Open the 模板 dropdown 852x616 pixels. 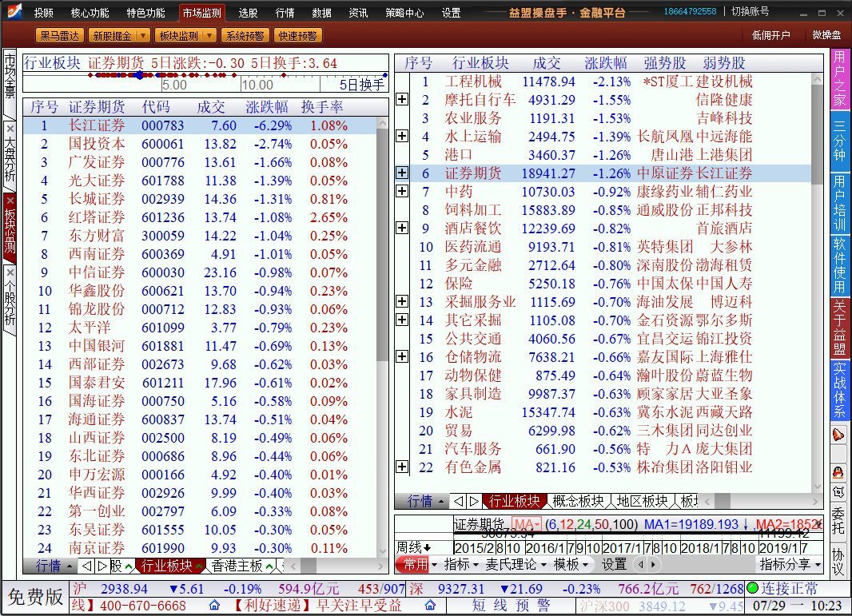[x=585, y=565]
